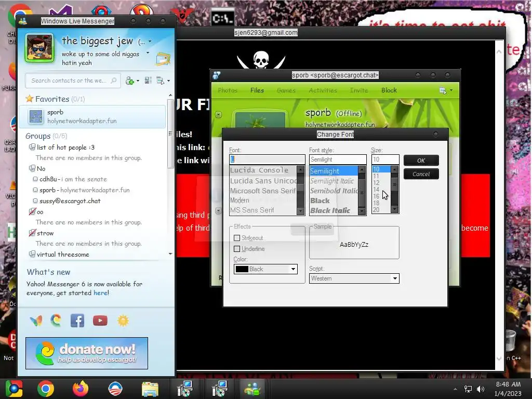Select sporb's avatar in Favorites

tap(36, 116)
